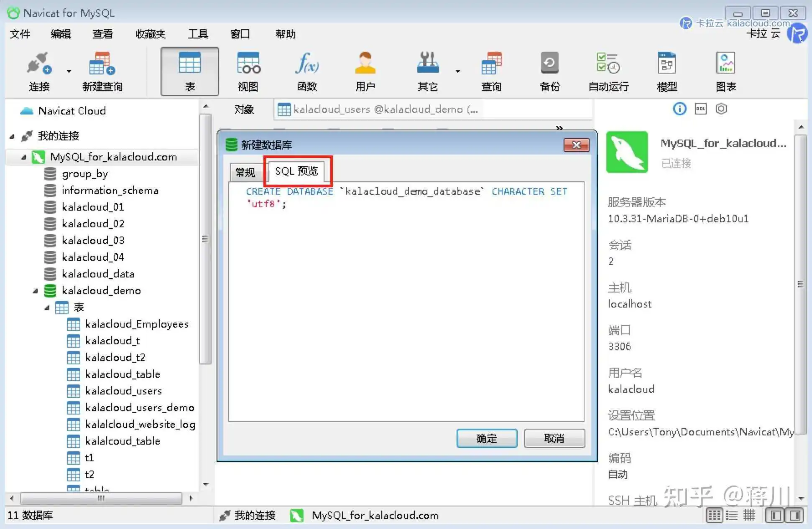This screenshot has height=529, width=812.
Task: Open the Connection (连接) dropdown arrow
Action: [x=69, y=71]
